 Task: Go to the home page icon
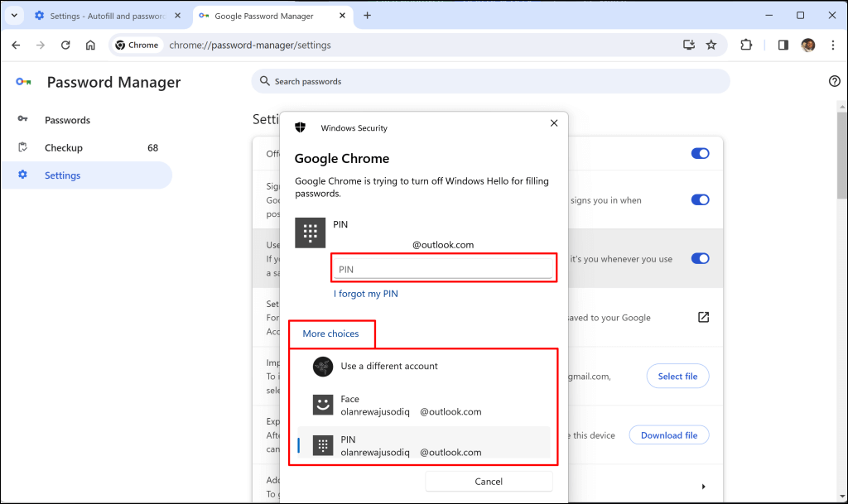coord(90,45)
